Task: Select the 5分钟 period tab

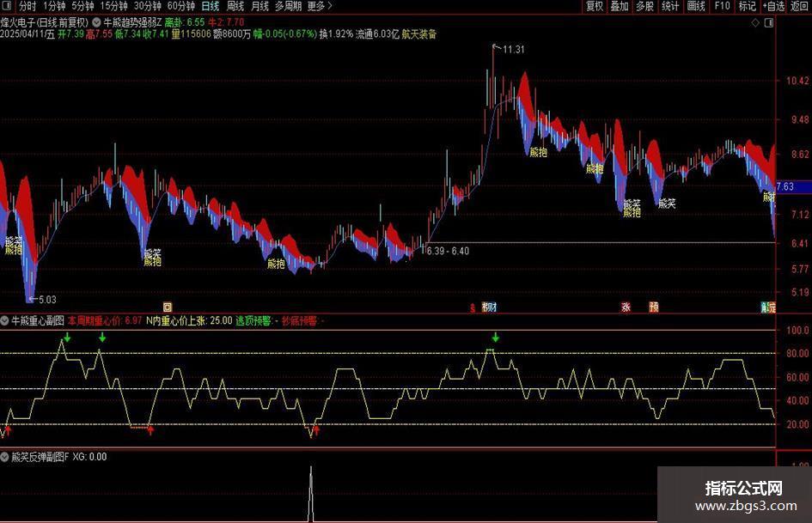Action: point(82,6)
